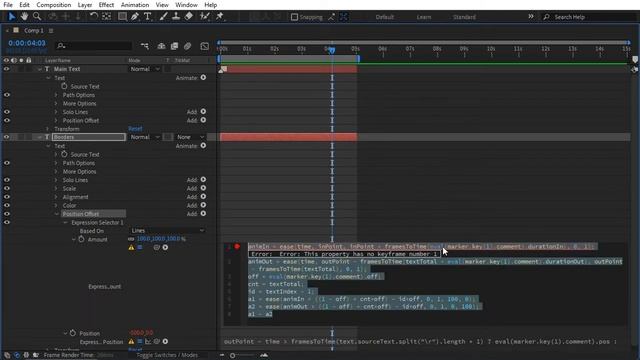The width and height of the screenshot is (640, 360).
Task: Select the Roto Brush tool
Action: click(204, 16)
